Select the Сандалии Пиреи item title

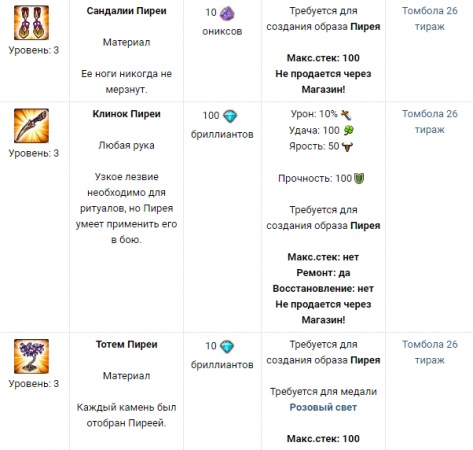point(126,11)
